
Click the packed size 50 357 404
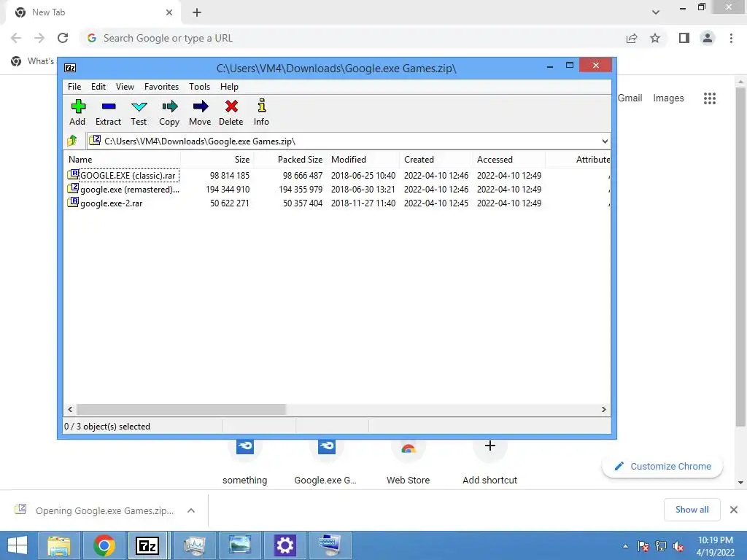(x=303, y=203)
